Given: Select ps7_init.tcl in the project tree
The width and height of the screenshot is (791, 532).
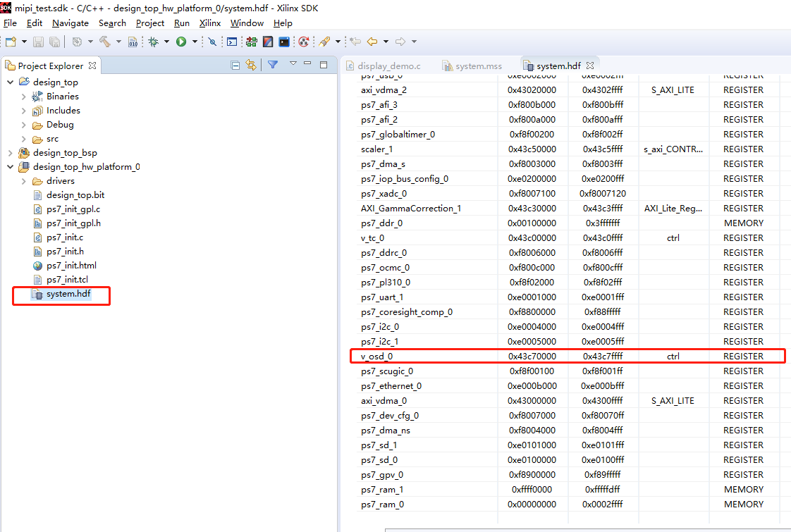Looking at the screenshot, I should [x=61, y=279].
